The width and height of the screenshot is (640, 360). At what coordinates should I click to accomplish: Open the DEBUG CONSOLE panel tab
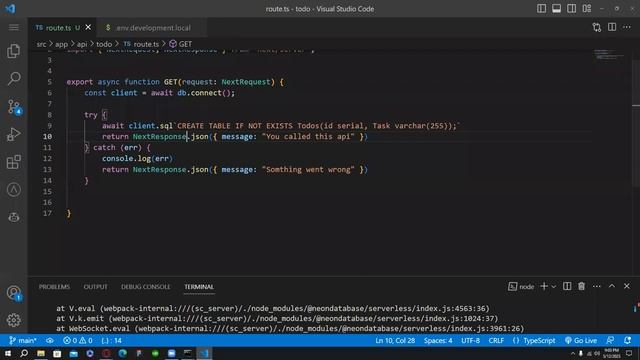point(146,287)
